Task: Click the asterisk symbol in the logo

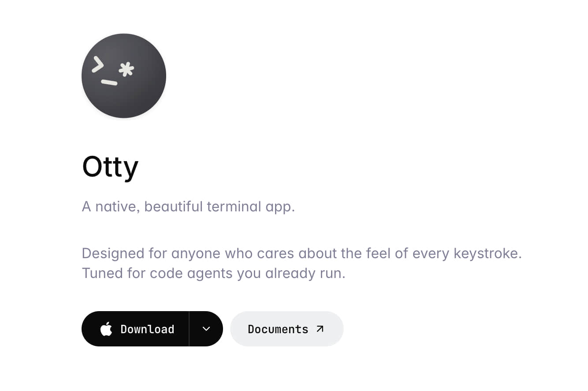Action: pos(127,70)
